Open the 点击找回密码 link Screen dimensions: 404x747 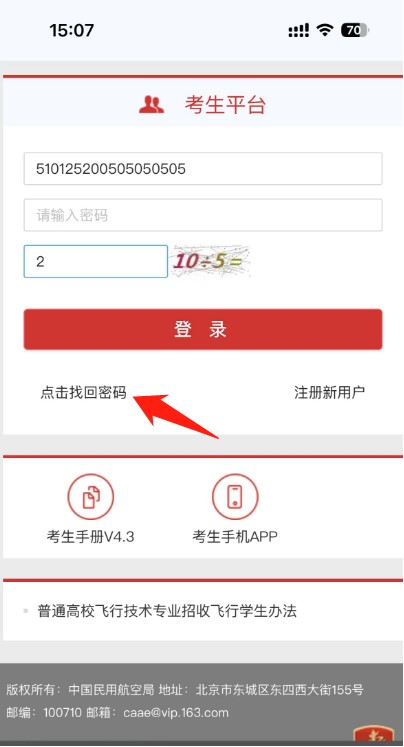(x=83, y=393)
